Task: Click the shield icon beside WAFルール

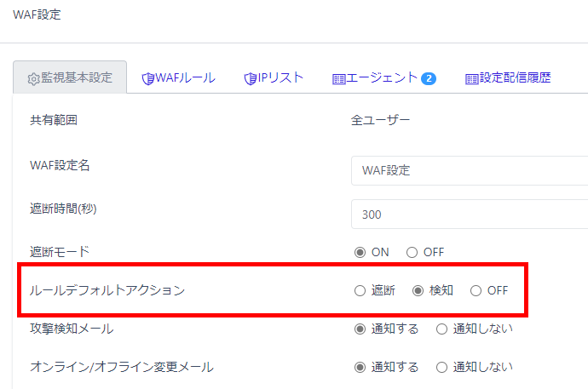Action: click(147, 78)
